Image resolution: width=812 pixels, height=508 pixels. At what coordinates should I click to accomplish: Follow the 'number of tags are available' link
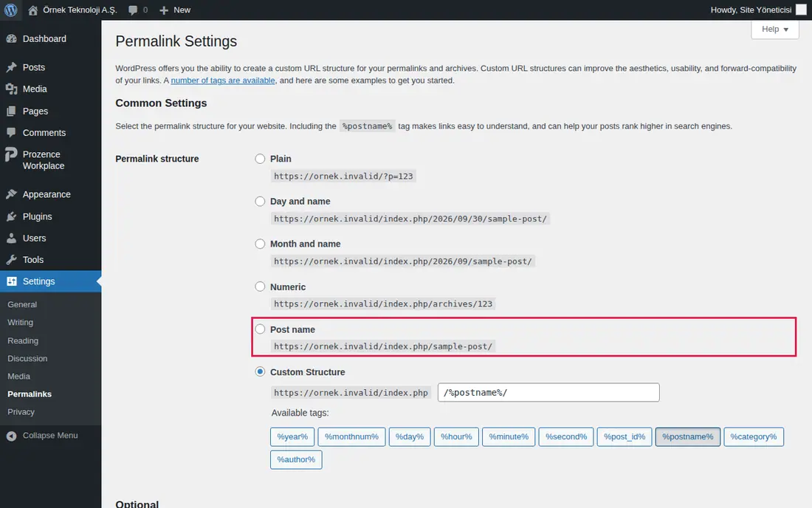[x=223, y=80]
